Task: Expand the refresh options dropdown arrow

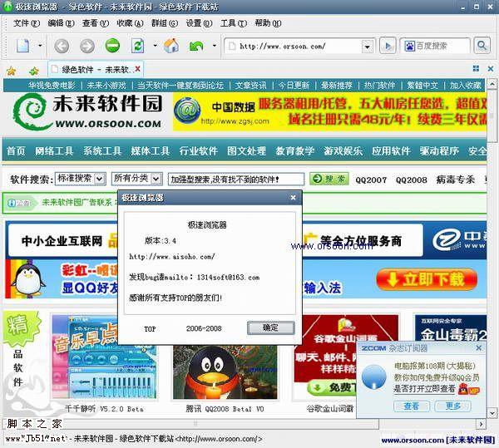Action: coord(155,46)
